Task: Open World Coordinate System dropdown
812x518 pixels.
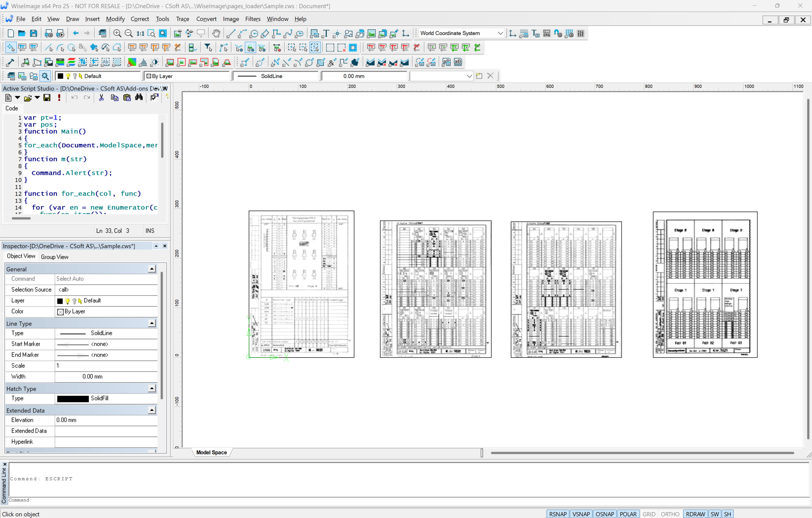Action: click(500, 33)
